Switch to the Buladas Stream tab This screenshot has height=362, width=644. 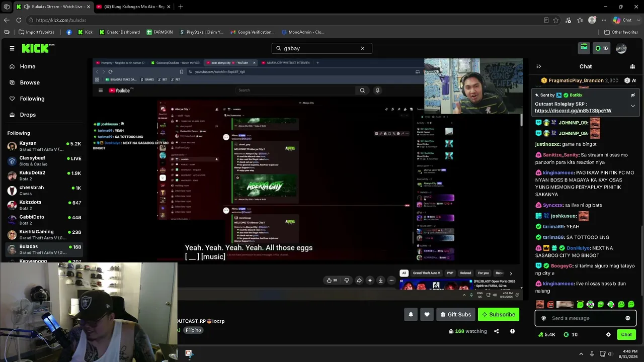pyautogui.click(x=53, y=7)
